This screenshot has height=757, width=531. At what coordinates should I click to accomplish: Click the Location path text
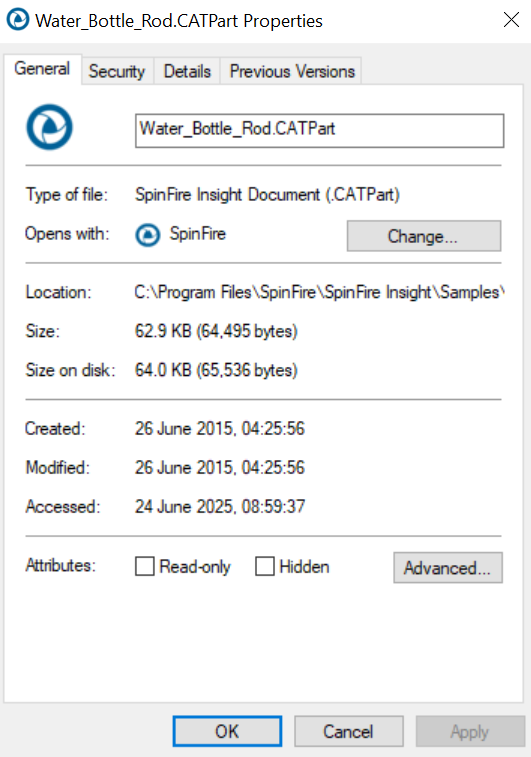319,292
